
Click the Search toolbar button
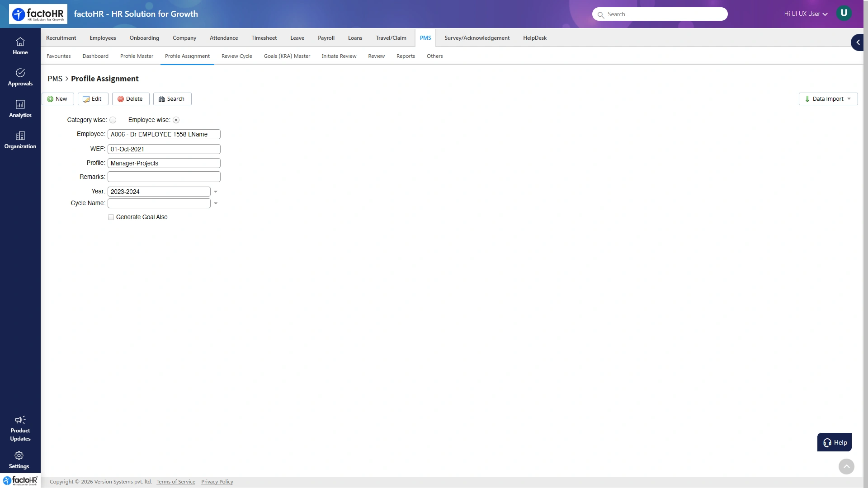coord(172,99)
